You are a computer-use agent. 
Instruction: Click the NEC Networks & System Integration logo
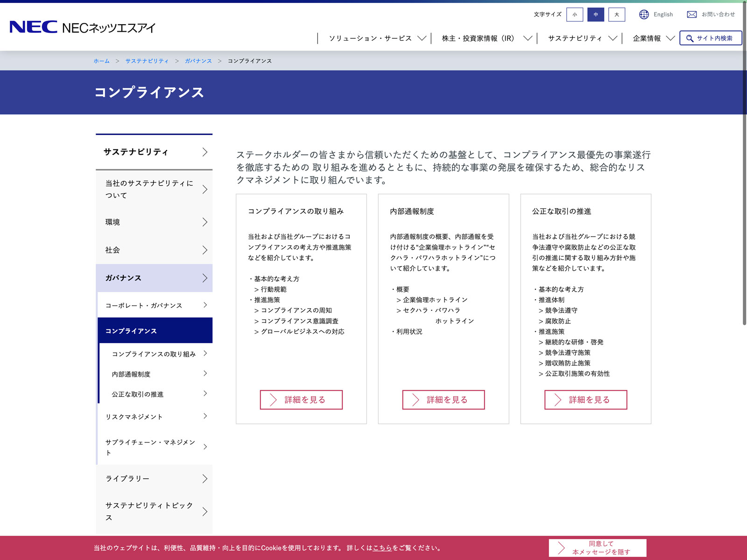pyautogui.click(x=82, y=28)
